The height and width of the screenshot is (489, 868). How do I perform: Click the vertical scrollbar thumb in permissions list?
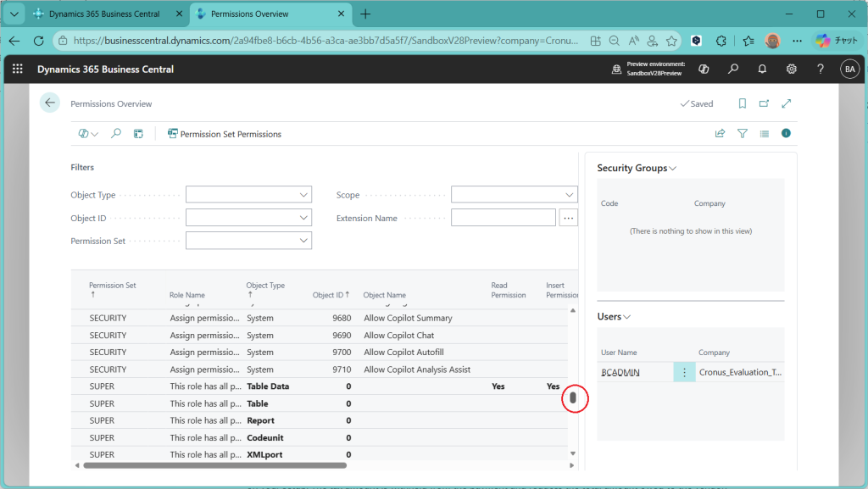pos(573,397)
